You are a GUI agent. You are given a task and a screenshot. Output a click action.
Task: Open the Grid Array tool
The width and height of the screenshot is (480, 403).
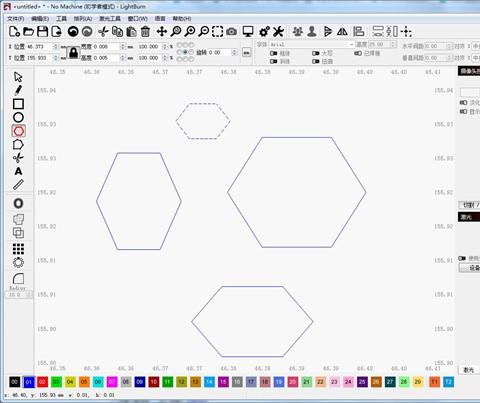click(18, 249)
